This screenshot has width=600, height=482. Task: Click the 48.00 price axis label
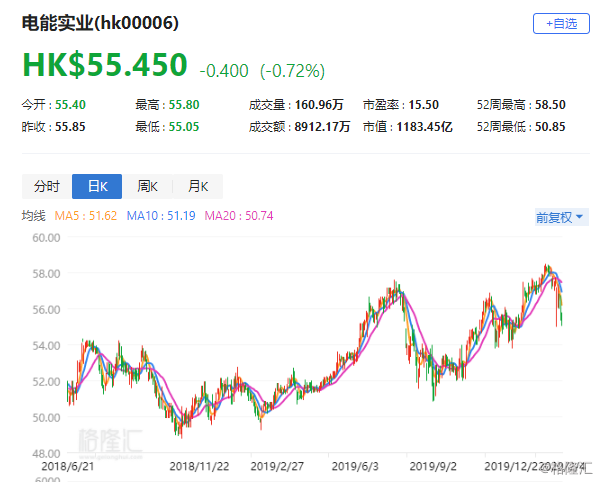pos(46,453)
